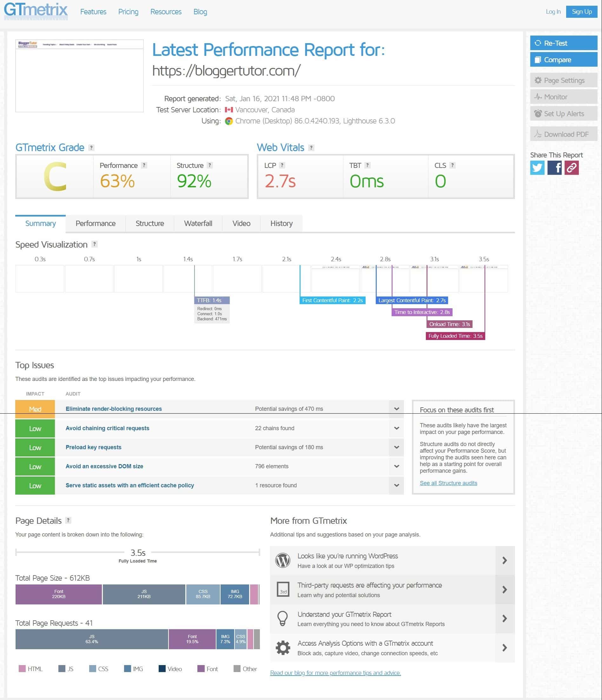The image size is (602, 700).
Task: Show TBT help tooltip icon
Action: pos(368,165)
